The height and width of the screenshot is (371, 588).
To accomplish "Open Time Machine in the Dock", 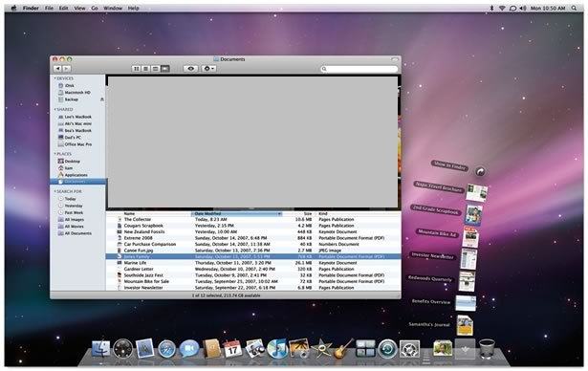I will click(x=387, y=349).
